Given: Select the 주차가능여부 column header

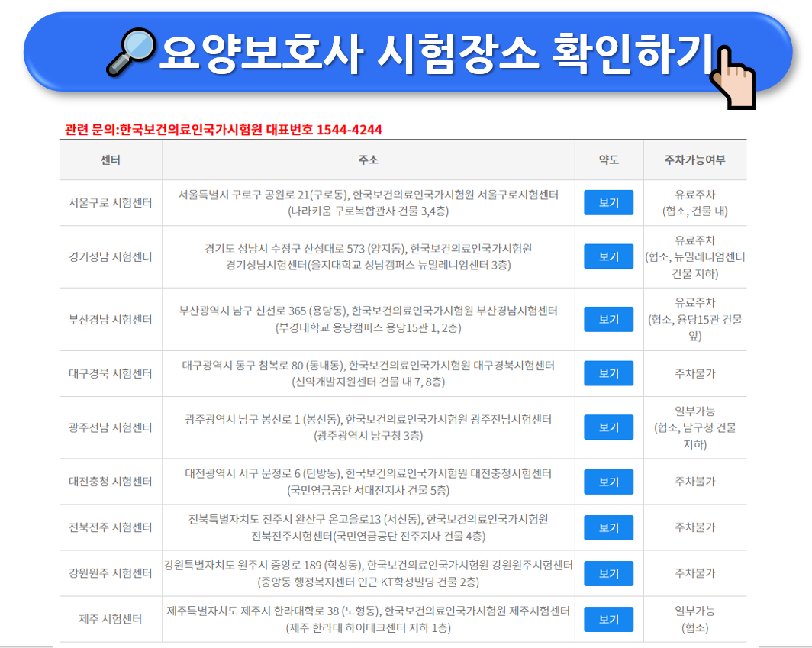Looking at the screenshot, I should [x=695, y=160].
